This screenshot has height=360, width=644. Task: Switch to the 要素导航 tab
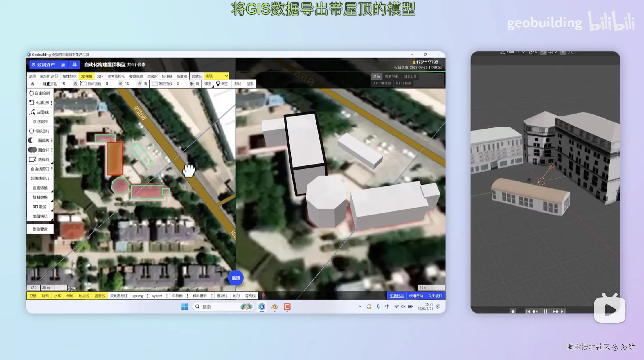click(x=391, y=76)
